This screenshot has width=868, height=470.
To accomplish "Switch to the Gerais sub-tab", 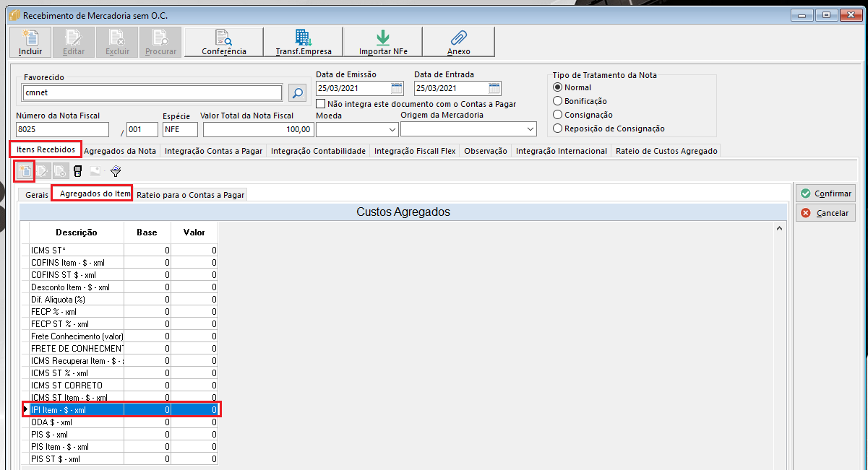I will tap(37, 195).
